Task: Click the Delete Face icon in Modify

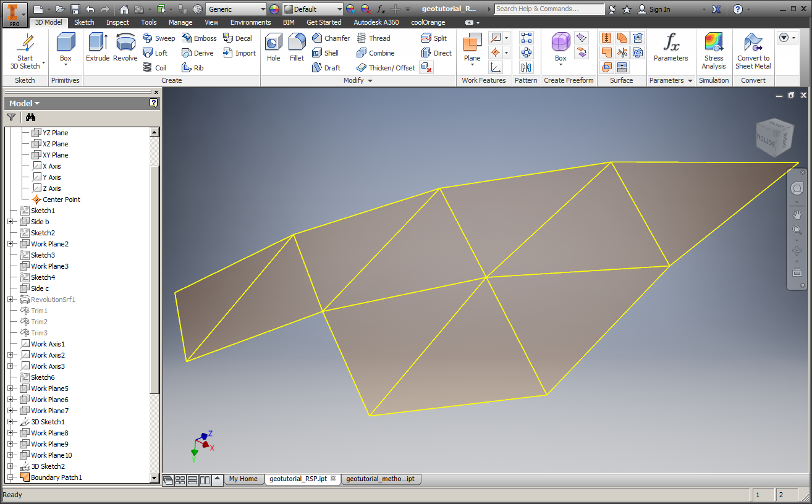Action: point(426,67)
